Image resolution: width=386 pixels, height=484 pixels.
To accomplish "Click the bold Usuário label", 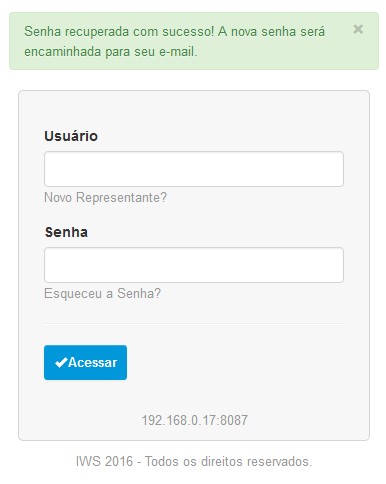I will 71,136.
